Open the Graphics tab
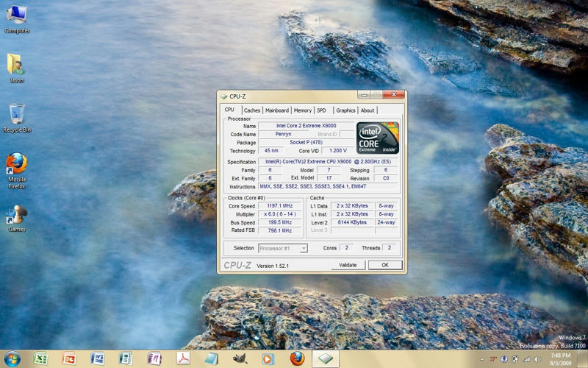588x368 pixels. 345,110
